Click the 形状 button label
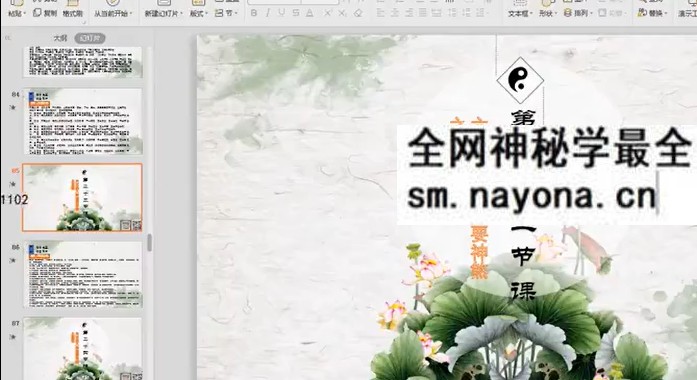The width and height of the screenshot is (697, 380). (545, 13)
